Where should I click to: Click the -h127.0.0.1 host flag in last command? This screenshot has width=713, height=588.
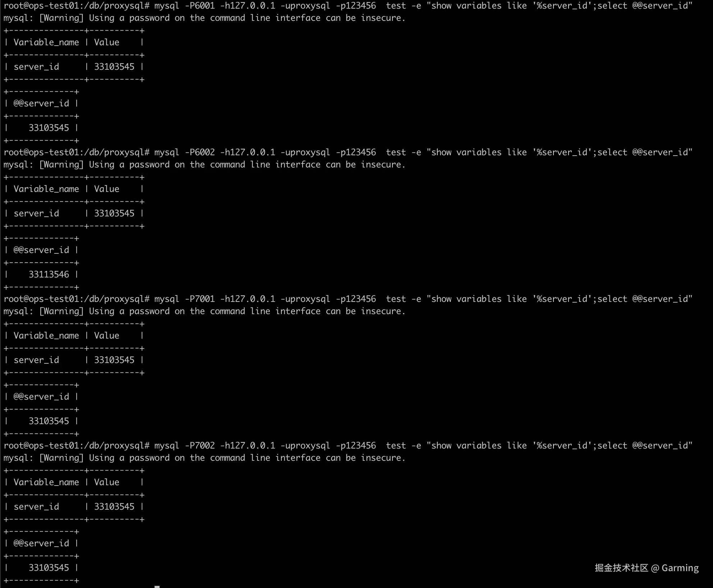click(x=248, y=446)
